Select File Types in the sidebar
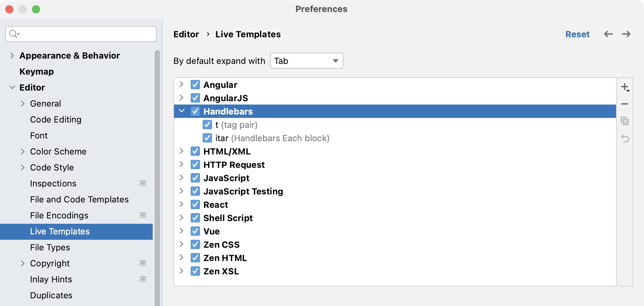Viewport: 644px width, 306px height. click(50, 247)
